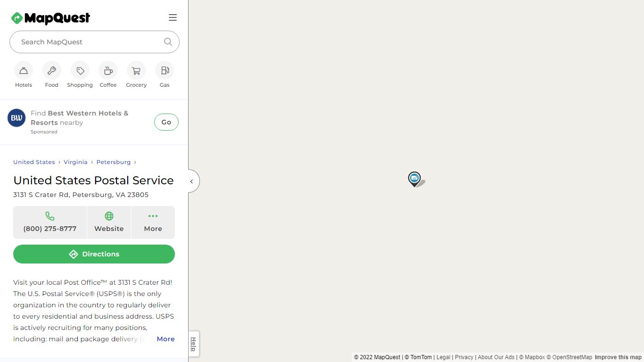This screenshot has width=644, height=362.
Task: Click the address 3131 S Crater Rd
Action: tap(81, 195)
